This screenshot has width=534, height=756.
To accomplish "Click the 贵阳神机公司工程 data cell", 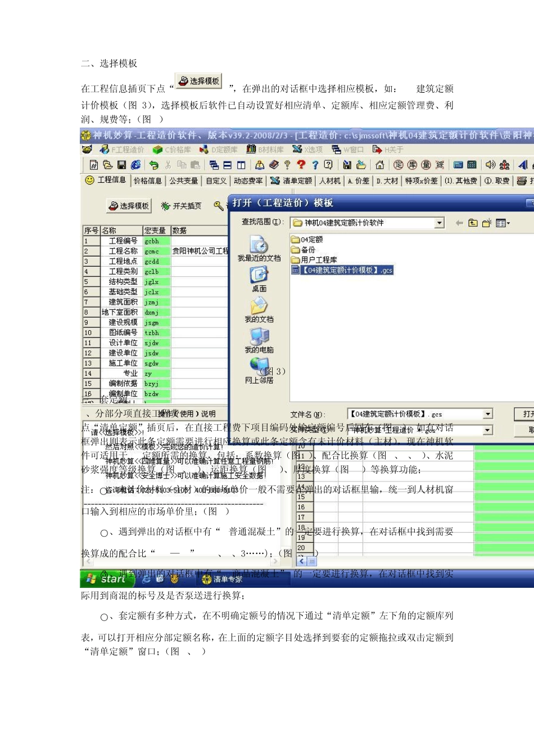I will point(200,251).
